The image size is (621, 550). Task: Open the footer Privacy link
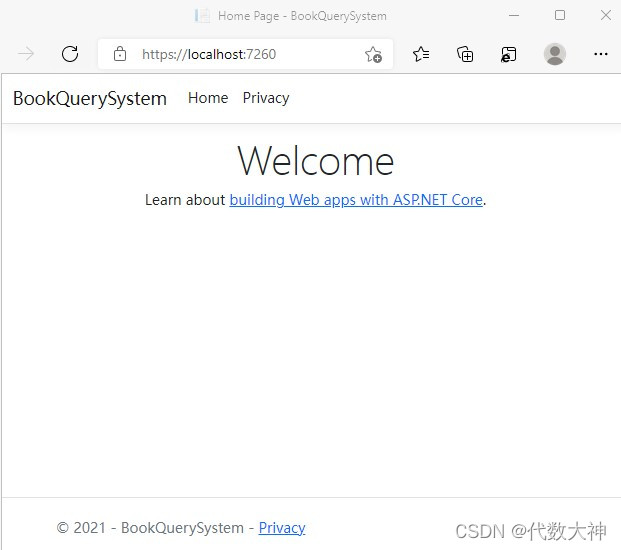[282, 528]
